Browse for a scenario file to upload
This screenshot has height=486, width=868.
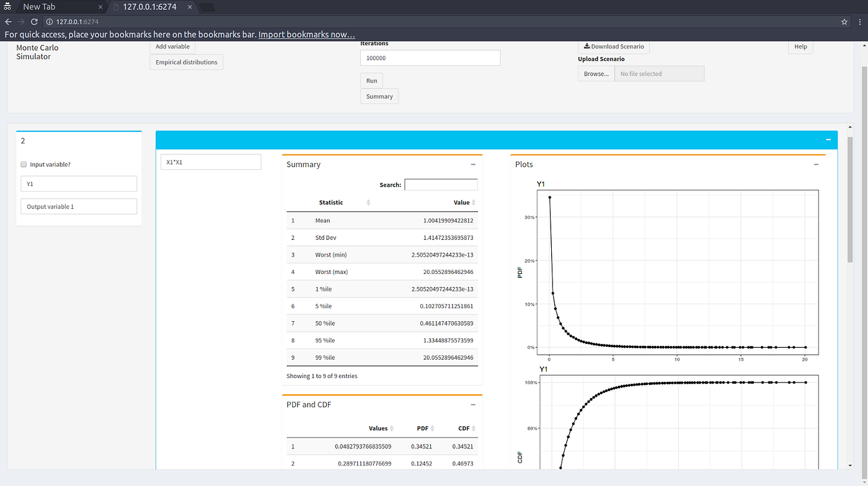[595, 73]
